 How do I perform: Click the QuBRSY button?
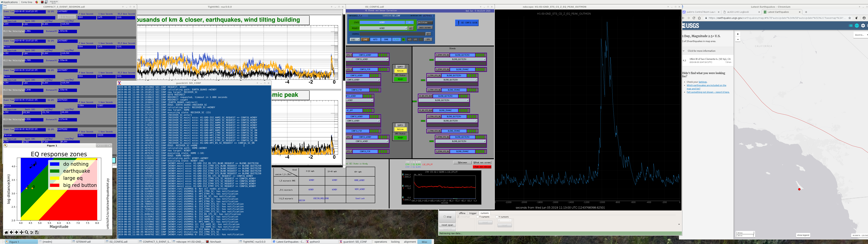pos(400,67)
